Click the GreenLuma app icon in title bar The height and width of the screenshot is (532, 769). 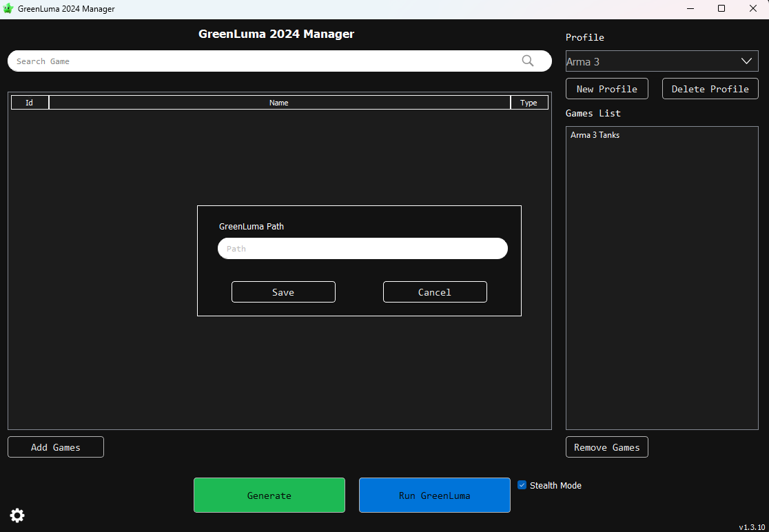8,9
